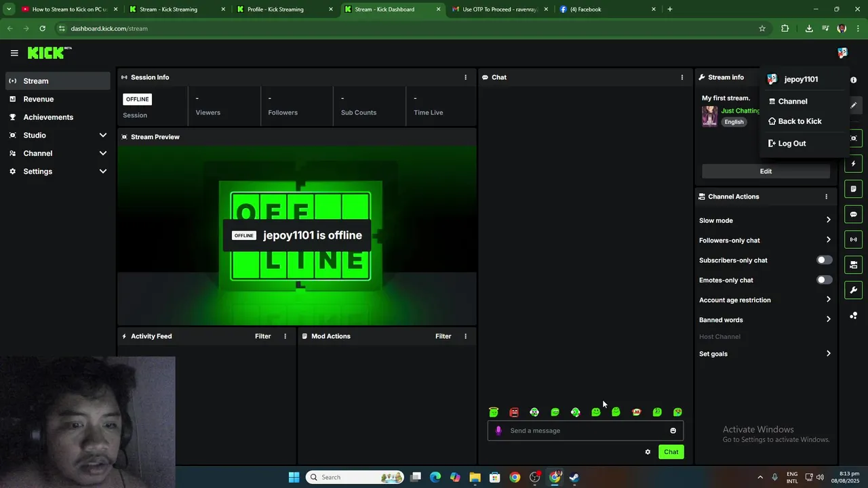Click the pencil edit icon in the right sidebar

click(853, 105)
